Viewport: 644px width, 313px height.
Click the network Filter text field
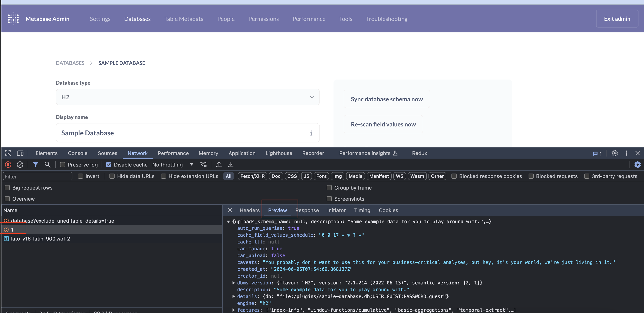(x=37, y=176)
